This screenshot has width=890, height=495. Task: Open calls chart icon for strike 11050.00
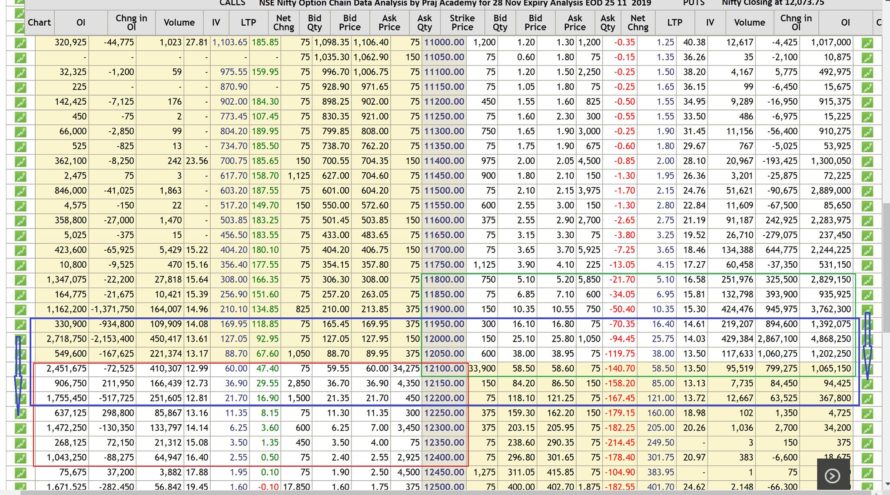pyautogui.click(x=20, y=57)
